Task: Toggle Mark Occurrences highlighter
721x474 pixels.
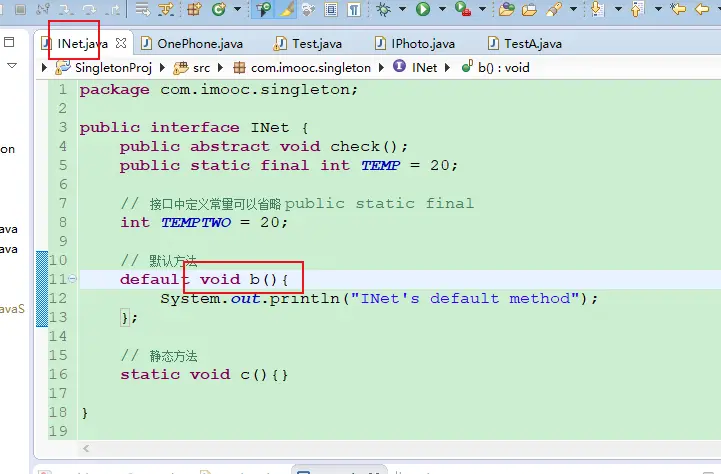Action: tap(286, 9)
